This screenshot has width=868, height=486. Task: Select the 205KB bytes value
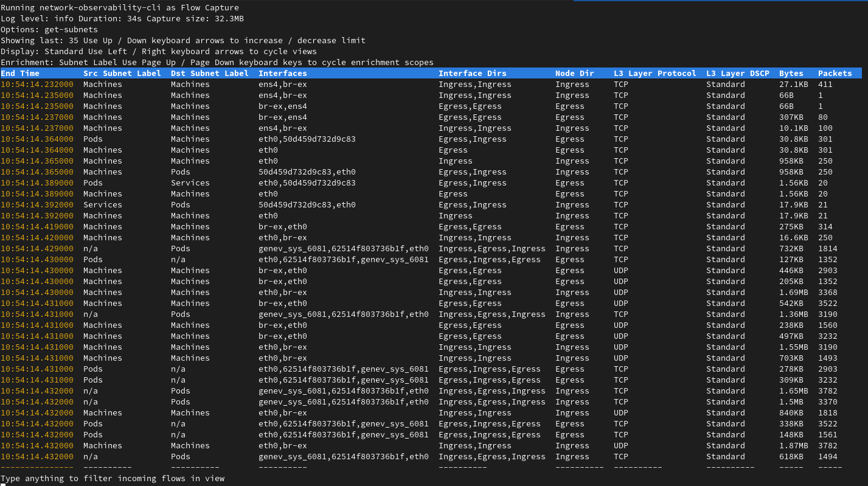(791, 281)
